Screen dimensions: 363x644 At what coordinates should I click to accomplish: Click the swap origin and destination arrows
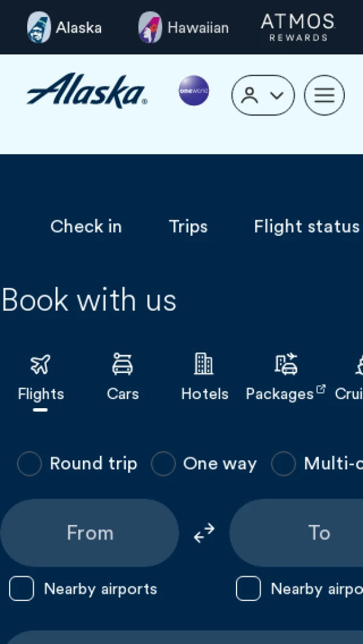pyautogui.click(x=204, y=533)
